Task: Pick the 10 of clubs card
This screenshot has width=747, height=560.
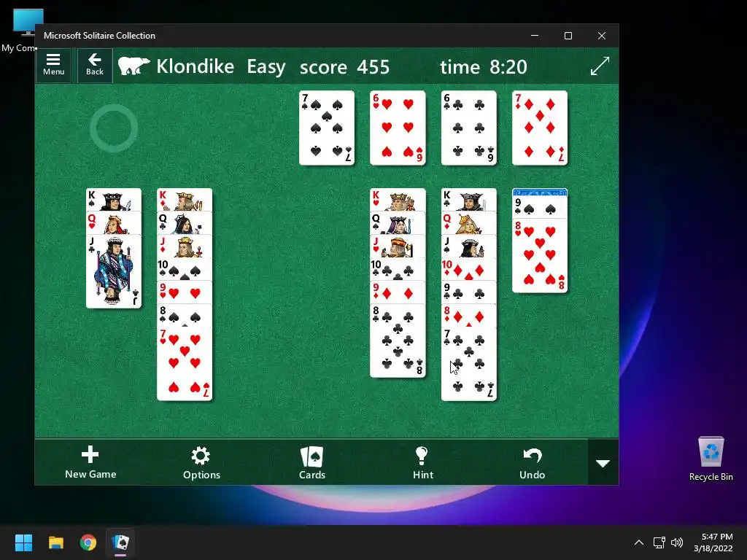Action: [x=398, y=269]
